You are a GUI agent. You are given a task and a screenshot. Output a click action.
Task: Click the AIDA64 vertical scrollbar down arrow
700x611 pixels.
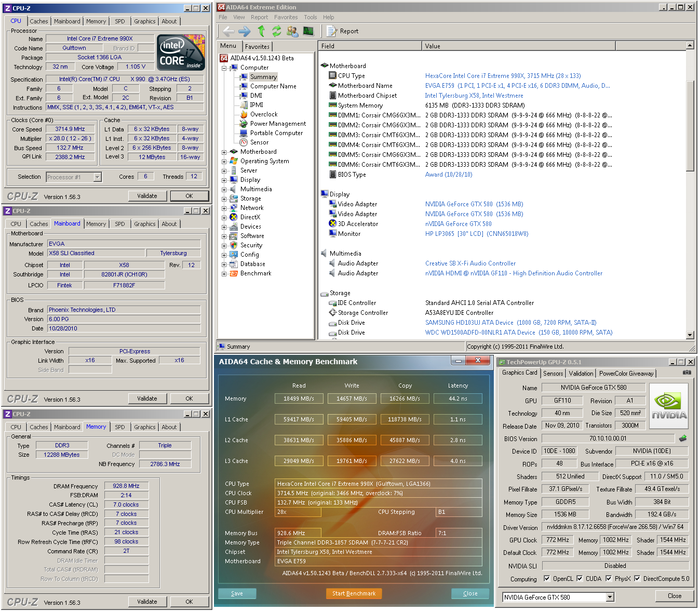pos(690,336)
